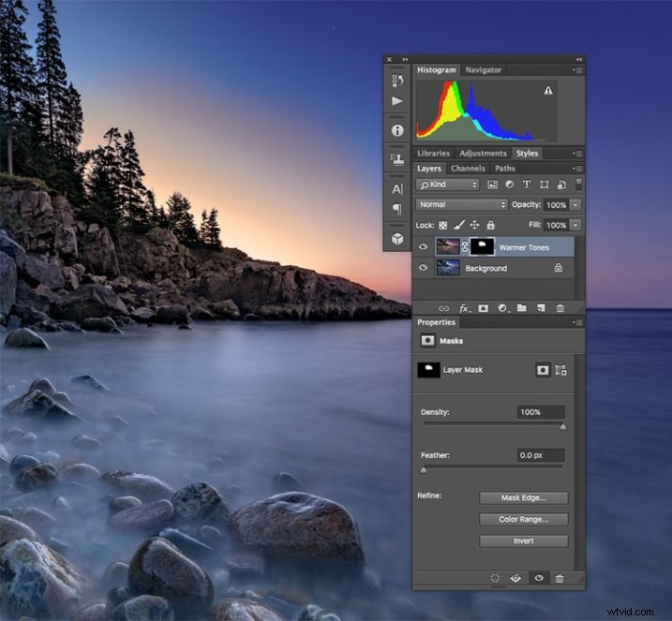
Task: Click the select pixel mask icon in Properties
Action: pyautogui.click(x=543, y=370)
